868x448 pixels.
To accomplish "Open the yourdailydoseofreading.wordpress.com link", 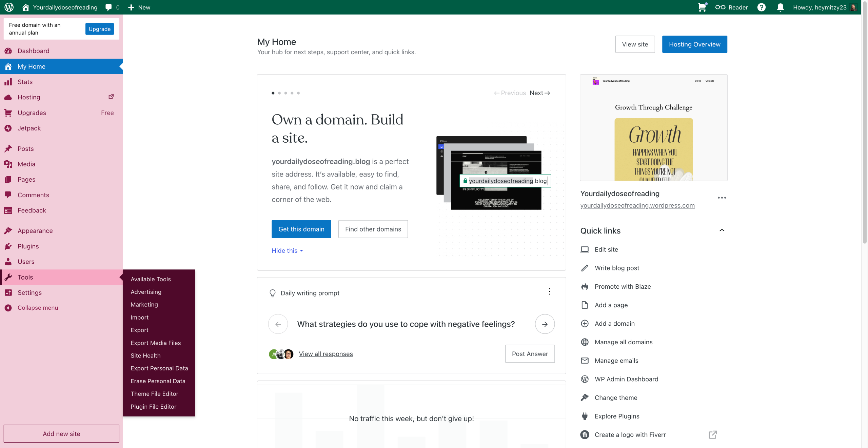I will point(637,205).
